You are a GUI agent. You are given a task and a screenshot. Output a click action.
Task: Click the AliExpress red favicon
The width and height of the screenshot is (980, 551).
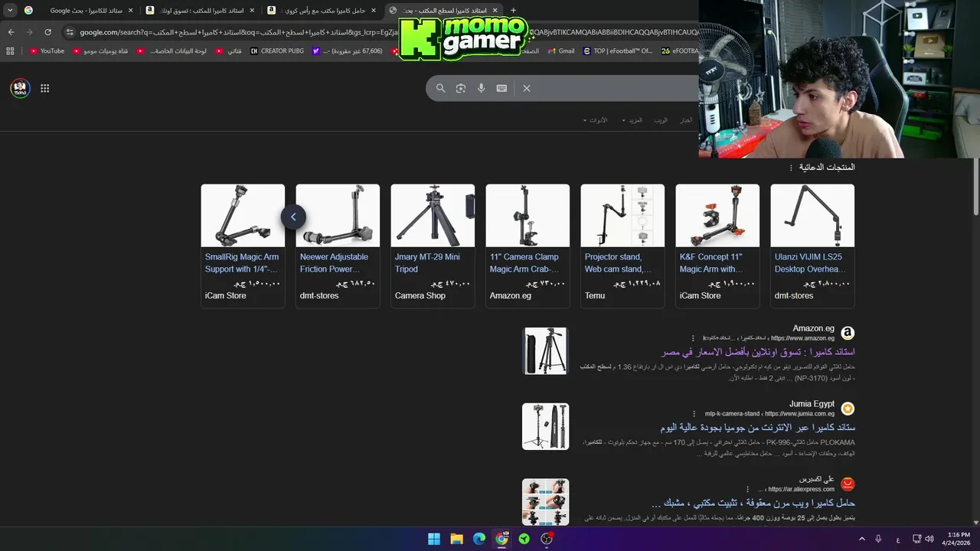pyautogui.click(x=848, y=484)
